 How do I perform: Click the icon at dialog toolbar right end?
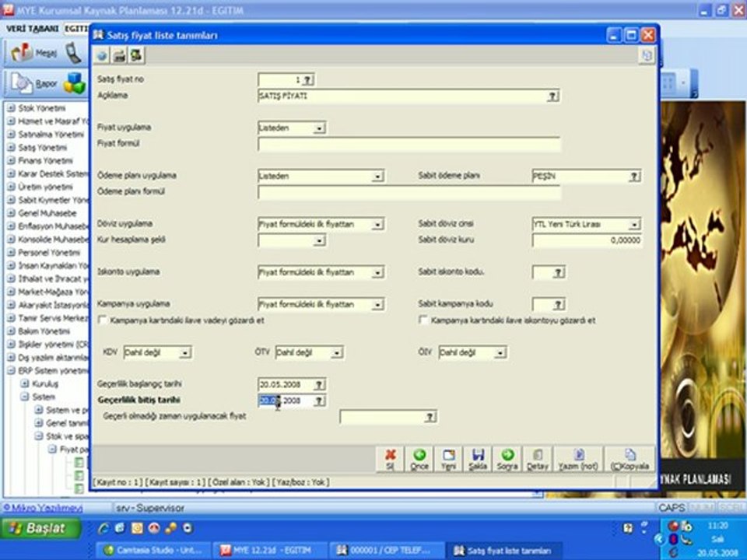click(647, 56)
